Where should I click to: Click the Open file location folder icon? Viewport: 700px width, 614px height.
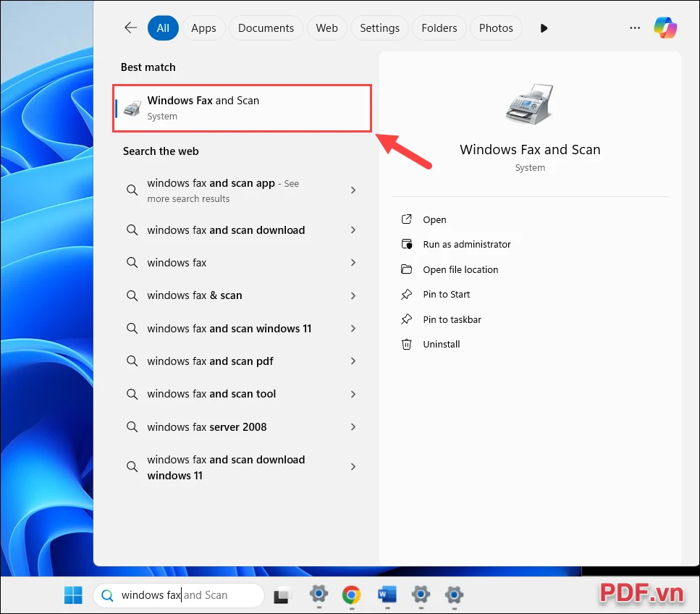point(406,269)
